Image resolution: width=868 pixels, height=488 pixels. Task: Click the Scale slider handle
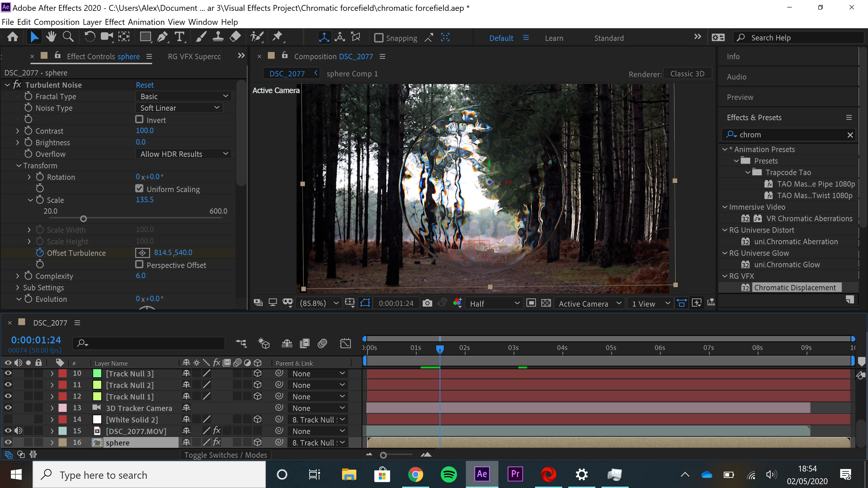84,219
